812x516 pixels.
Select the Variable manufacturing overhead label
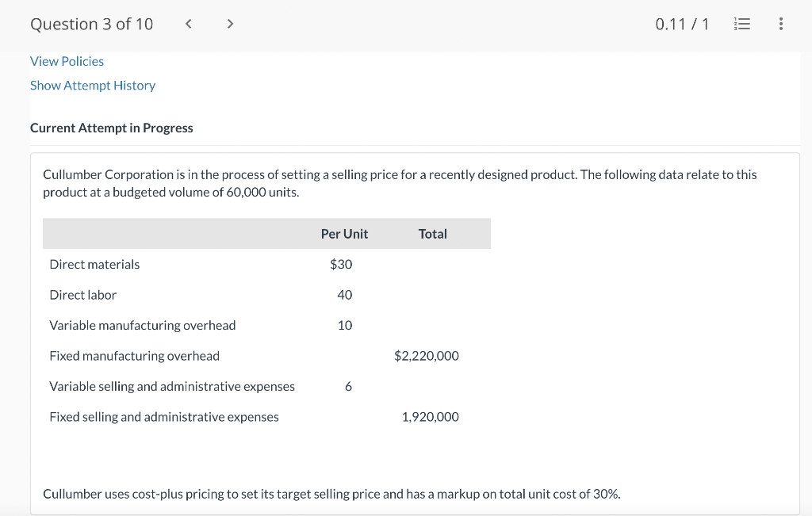click(143, 325)
